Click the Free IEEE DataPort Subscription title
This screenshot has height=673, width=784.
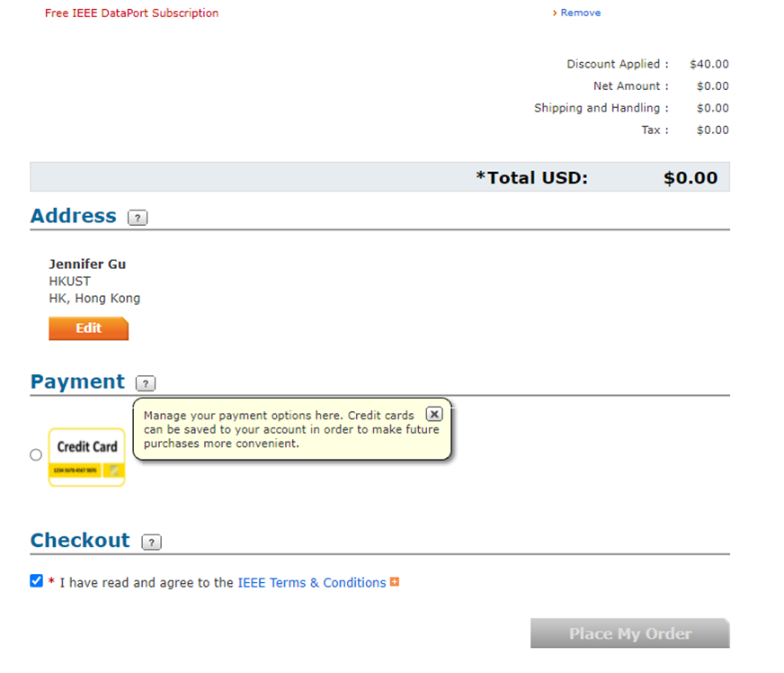coord(131,13)
